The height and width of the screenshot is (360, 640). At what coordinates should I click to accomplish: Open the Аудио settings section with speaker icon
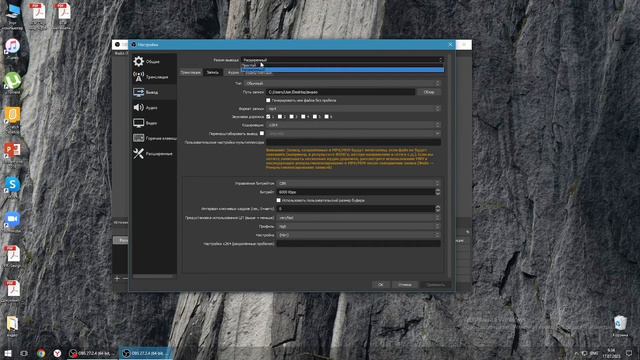[154, 108]
